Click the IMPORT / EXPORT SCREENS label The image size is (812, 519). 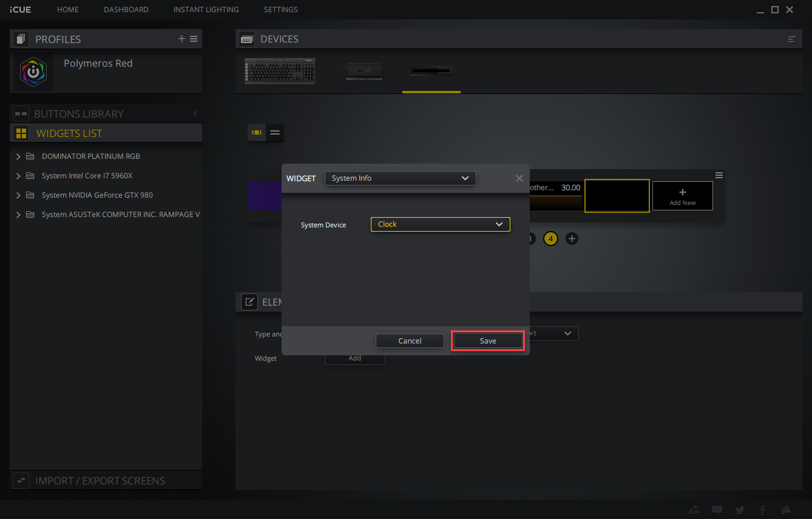coord(100,481)
